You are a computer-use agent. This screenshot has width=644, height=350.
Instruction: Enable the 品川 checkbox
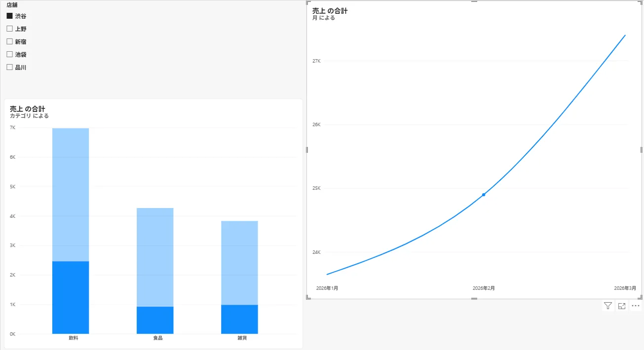(9, 67)
